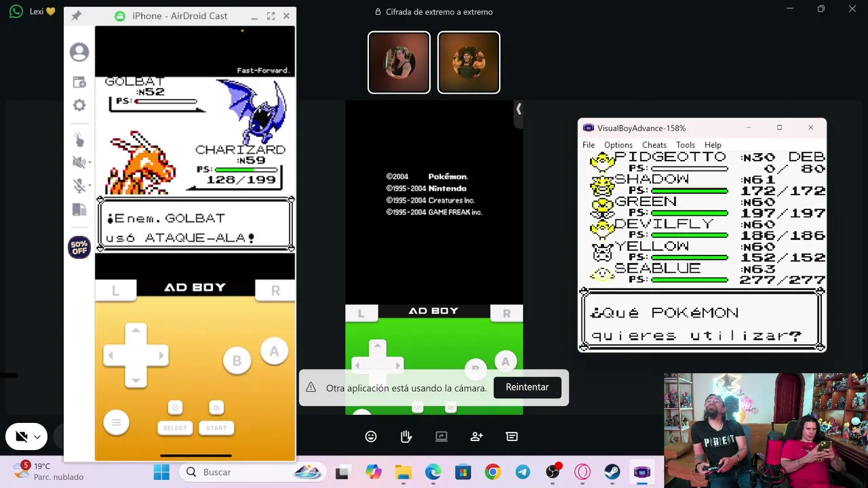
Task: Click the YELLOW party row
Action: (x=707, y=252)
